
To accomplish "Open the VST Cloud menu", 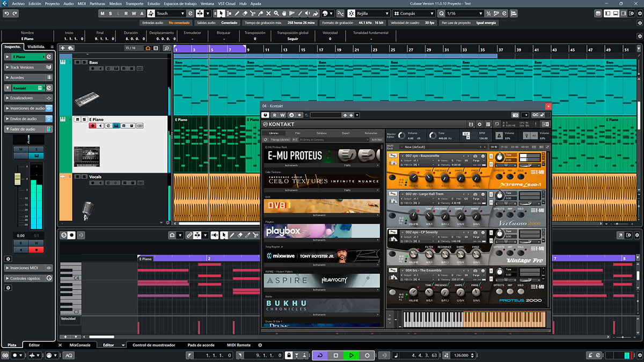I will pos(226,3).
